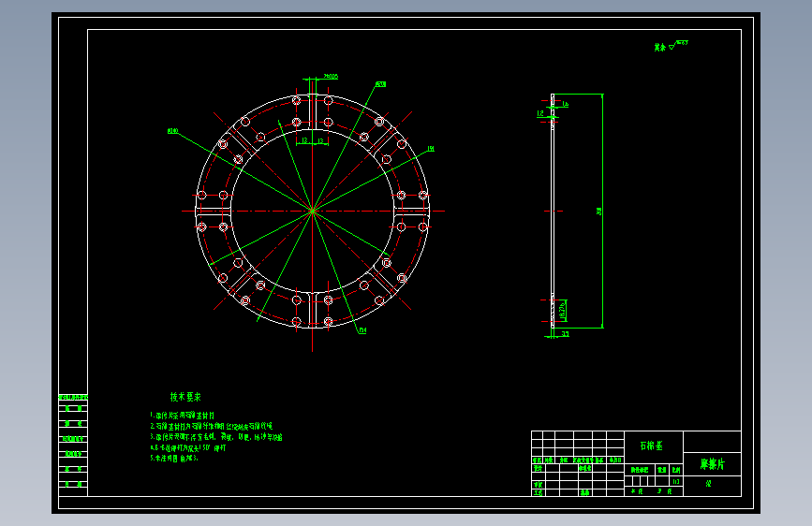This screenshot has height=526, width=812.
Task: Select the 12 and 13 slot dimensions at top
Action: tap(312, 140)
